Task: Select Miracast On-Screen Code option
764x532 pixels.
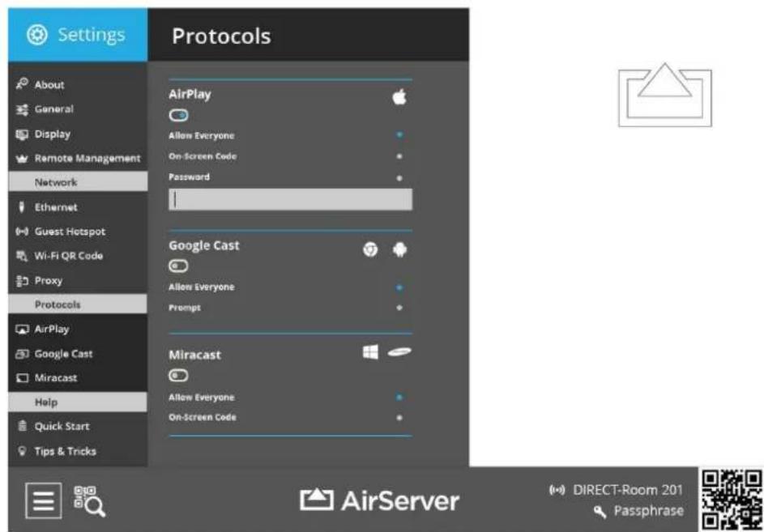Action: 399,418
